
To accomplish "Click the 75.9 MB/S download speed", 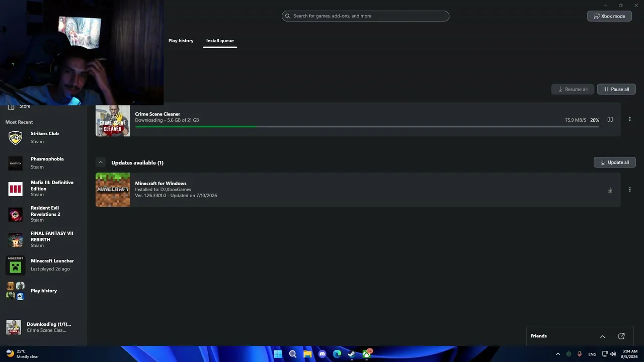I will [x=576, y=120].
